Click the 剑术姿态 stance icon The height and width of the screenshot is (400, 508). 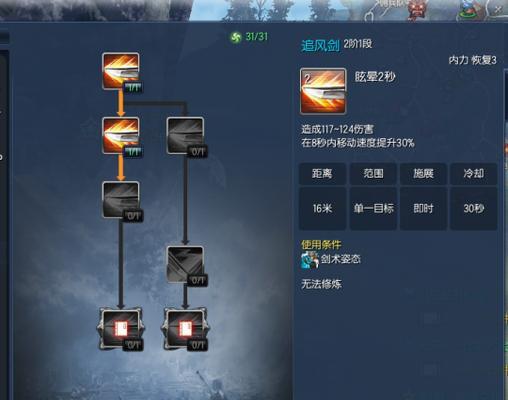pyautogui.click(x=310, y=260)
